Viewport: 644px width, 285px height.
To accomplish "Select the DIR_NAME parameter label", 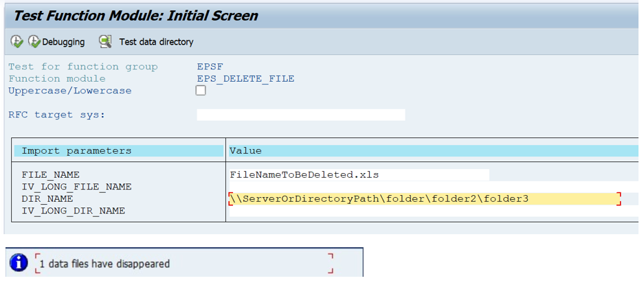I will tap(47, 199).
